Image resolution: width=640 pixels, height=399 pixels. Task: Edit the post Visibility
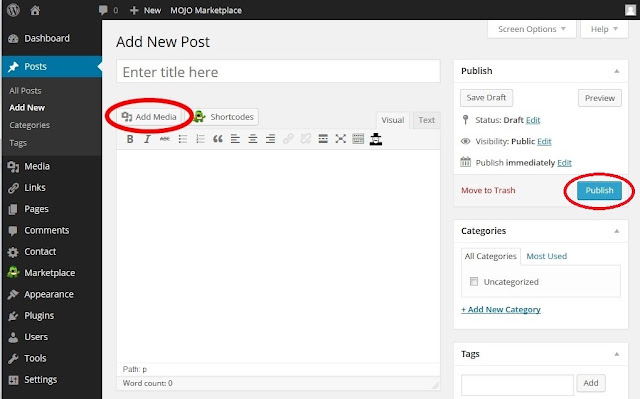click(544, 142)
